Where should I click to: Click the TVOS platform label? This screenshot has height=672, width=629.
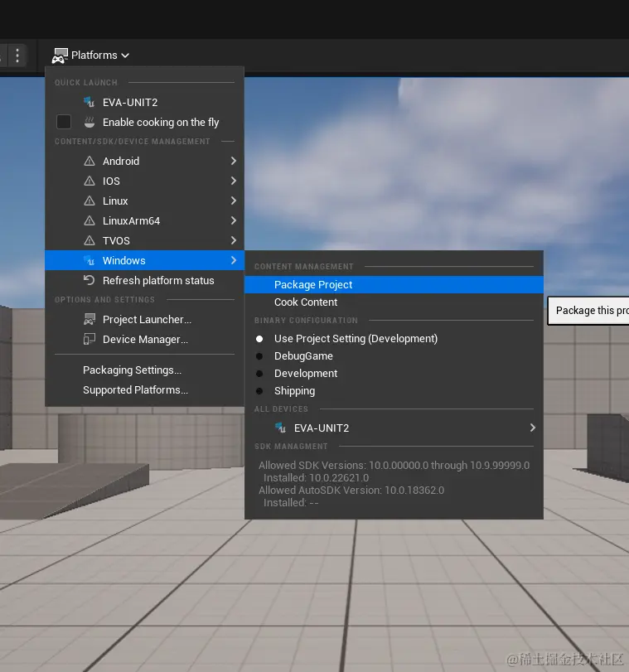pos(116,241)
